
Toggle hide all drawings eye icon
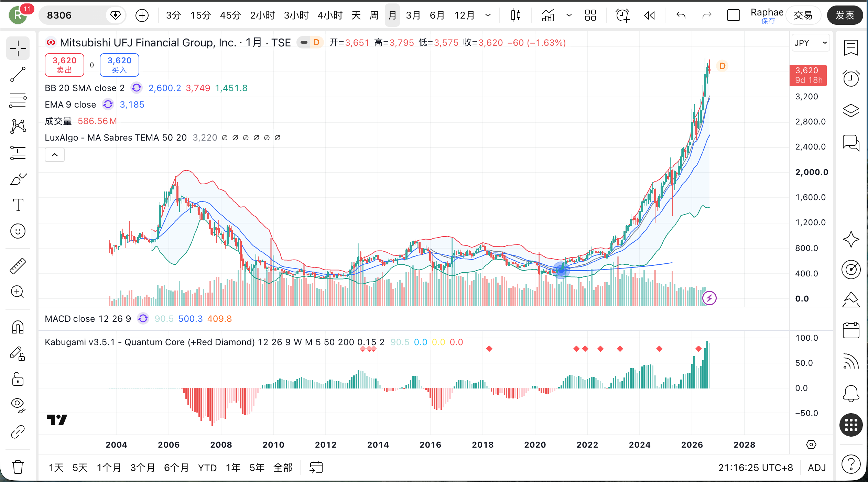coord(18,405)
